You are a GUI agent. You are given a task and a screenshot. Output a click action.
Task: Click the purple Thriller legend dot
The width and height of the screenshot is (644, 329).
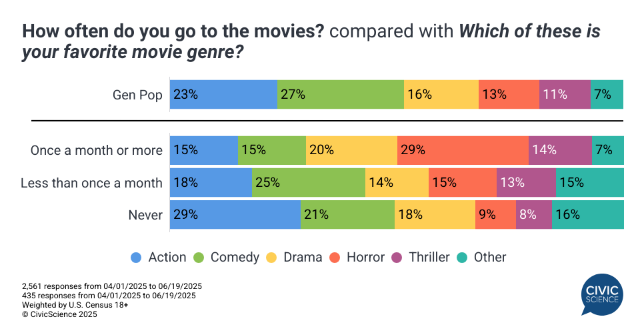pyautogui.click(x=398, y=258)
